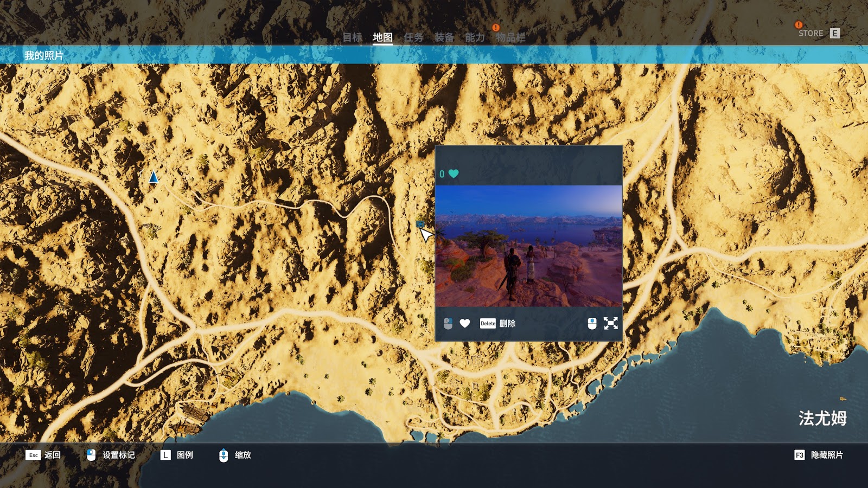Click the small boat icon on lake
The height and width of the screenshot is (488, 868).
click(843, 399)
